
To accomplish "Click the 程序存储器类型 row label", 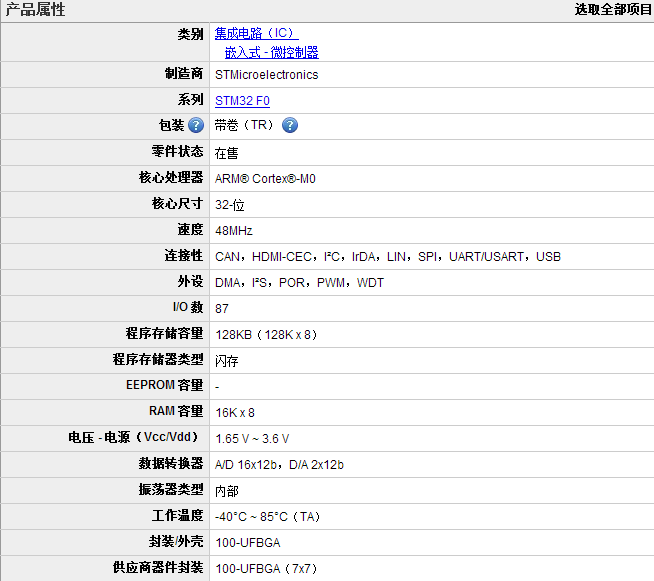I will tap(157, 360).
